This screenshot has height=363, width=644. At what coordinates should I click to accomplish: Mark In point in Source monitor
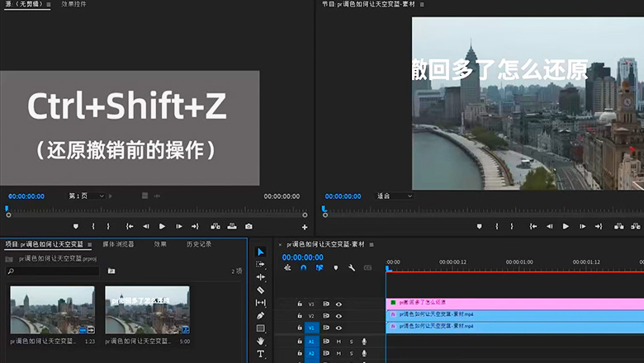(93, 226)
